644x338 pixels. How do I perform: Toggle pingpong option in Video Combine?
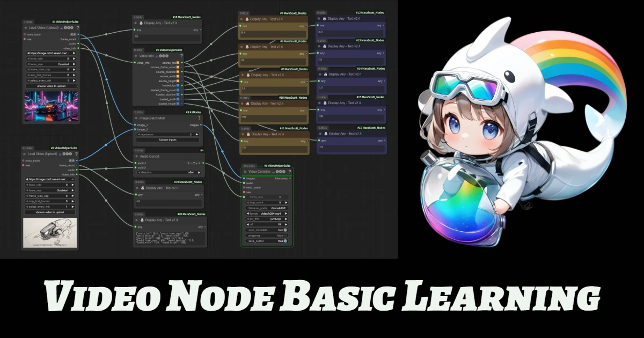(285, 235)
